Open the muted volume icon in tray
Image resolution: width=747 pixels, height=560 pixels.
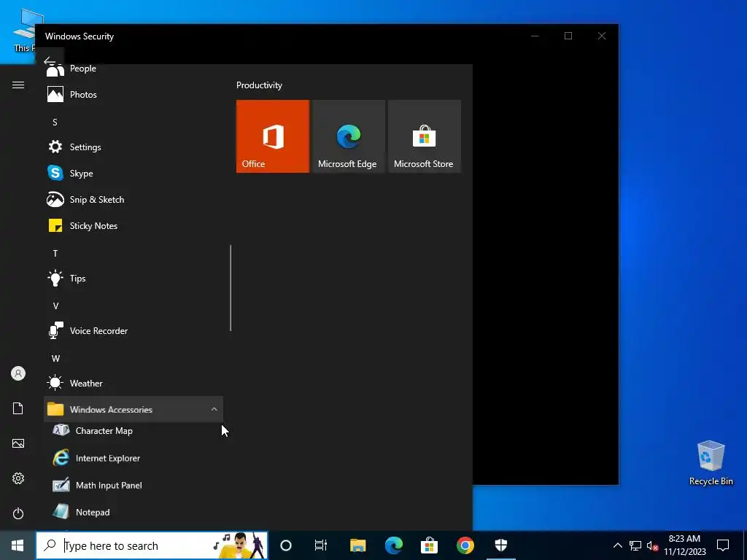coord(652,545)
